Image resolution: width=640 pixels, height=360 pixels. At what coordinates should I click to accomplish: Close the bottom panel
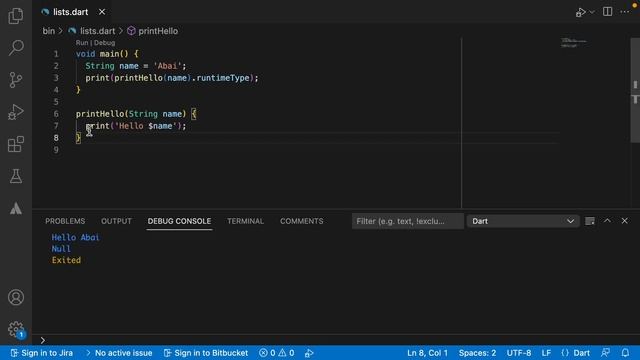pyautogui.click(x=624, y=221)
